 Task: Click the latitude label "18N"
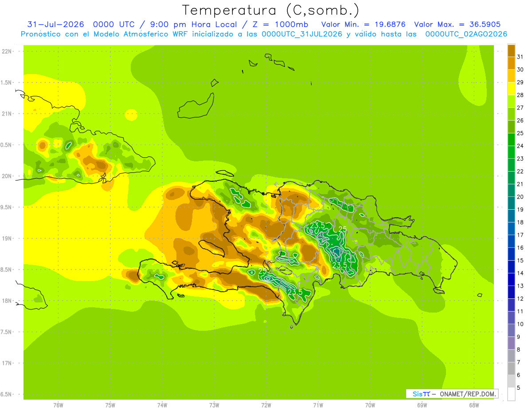tap(6, 301)
